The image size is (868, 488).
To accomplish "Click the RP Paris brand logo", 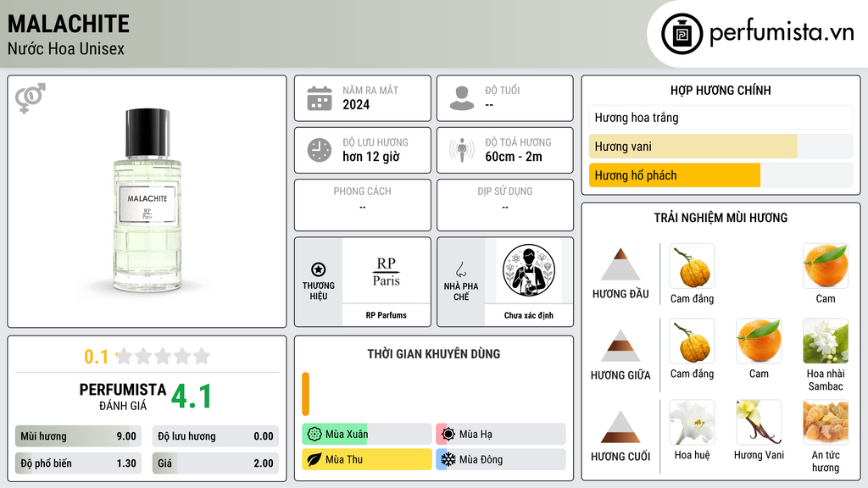I will (386, 271).
